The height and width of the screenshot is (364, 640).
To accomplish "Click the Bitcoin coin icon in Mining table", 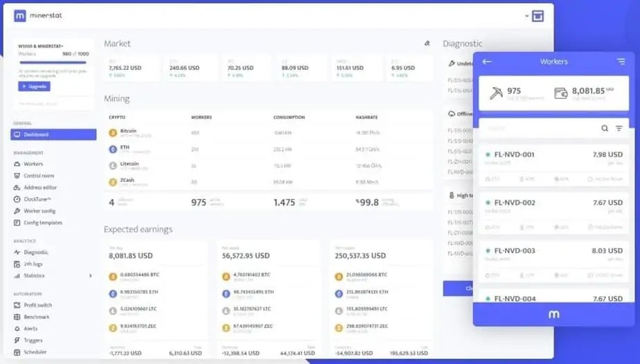I will coord(113,133).
